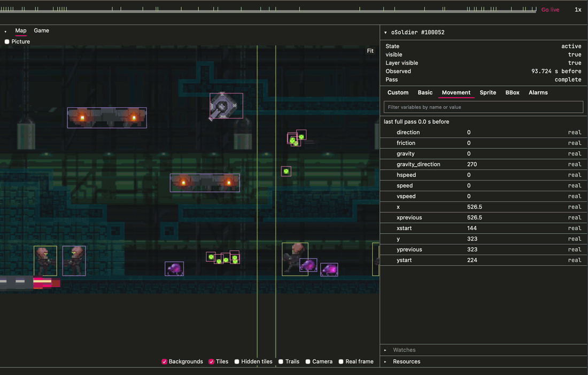Uncheck the Tiles checkbox

(x=212, y=362)
